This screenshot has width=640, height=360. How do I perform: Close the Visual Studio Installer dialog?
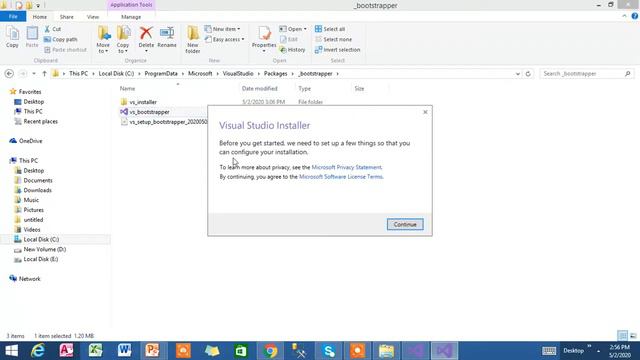coord(425,112)
